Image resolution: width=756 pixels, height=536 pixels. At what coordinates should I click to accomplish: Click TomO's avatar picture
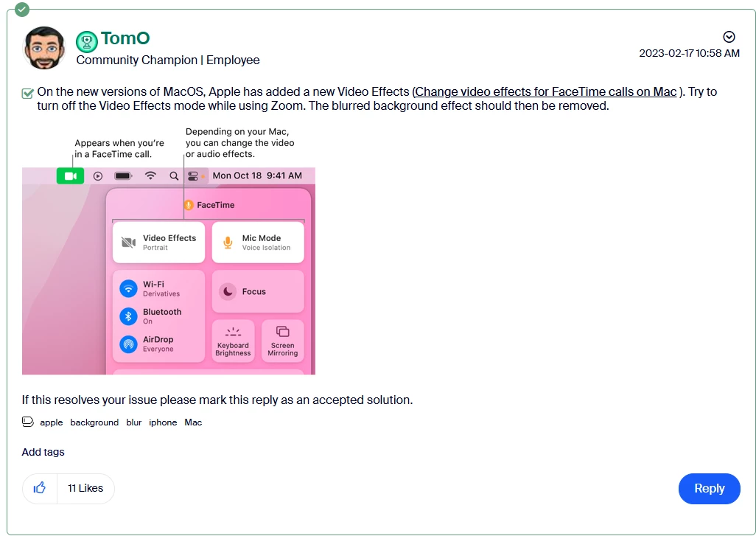pos(44,48)
